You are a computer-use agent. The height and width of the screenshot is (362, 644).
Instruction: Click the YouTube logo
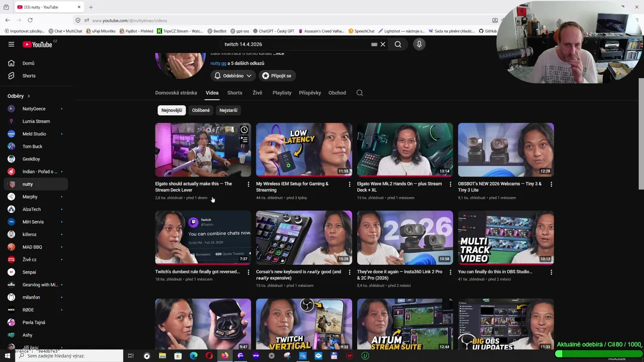click(x=37, y=44)
